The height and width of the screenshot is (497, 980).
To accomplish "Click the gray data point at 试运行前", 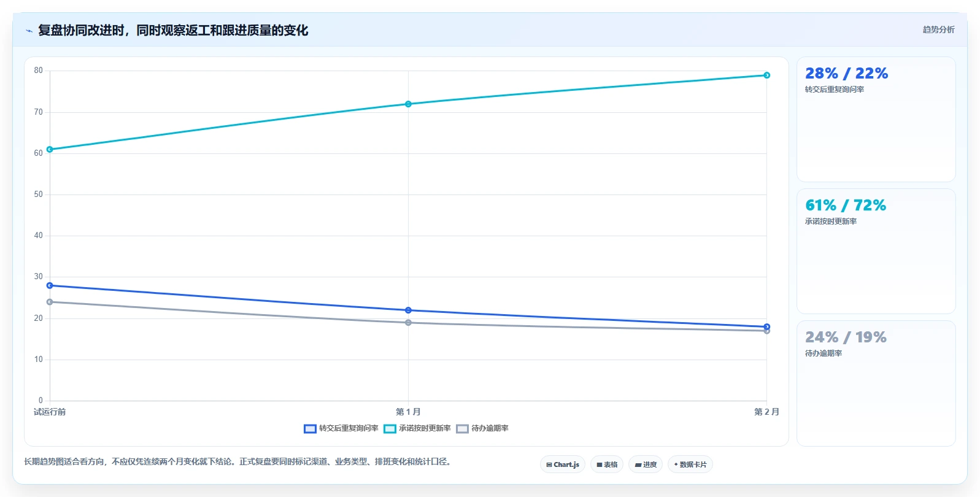I will pyautogui.click(x=50, y=302).
